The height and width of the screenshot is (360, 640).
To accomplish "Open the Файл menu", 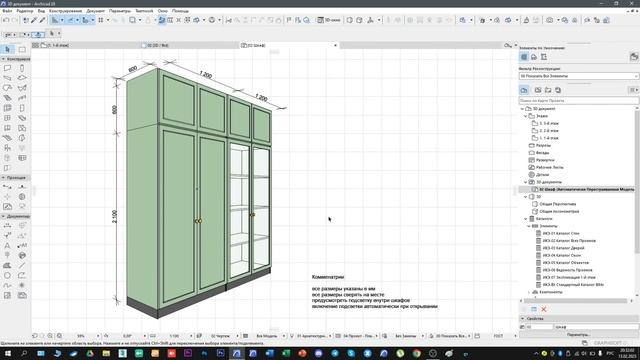I will [x=7, y=11].
